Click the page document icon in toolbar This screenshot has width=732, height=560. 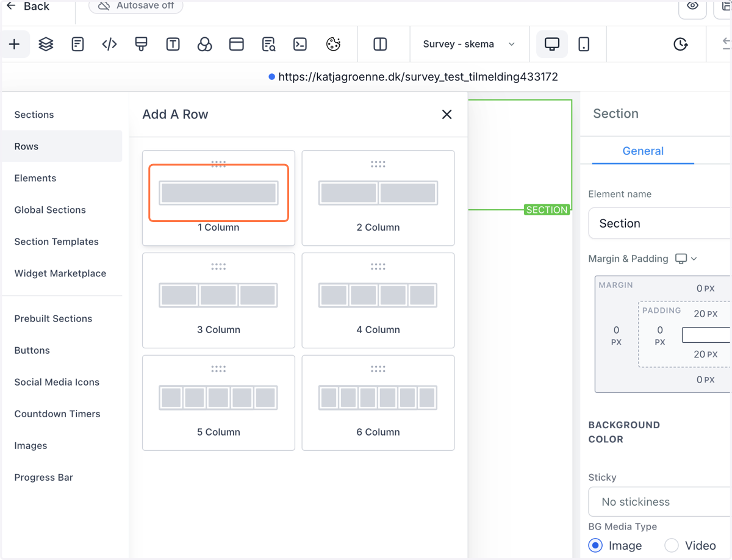(x=77, y=44)
